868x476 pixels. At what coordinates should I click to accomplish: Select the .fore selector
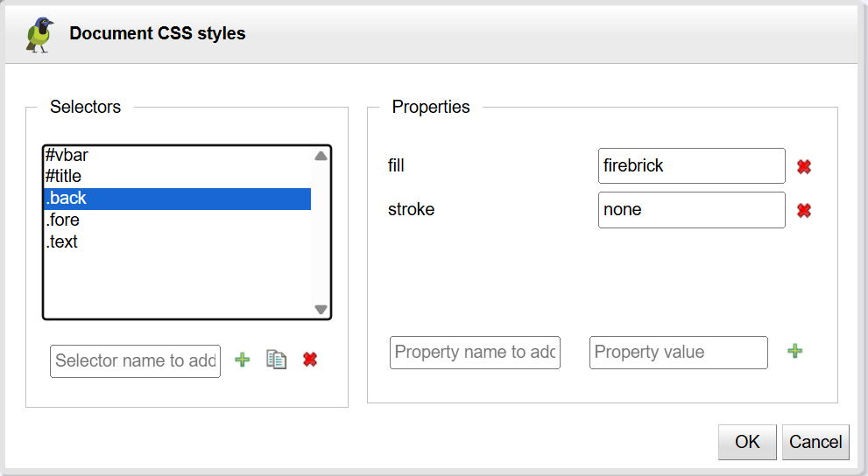pos(61,220)
